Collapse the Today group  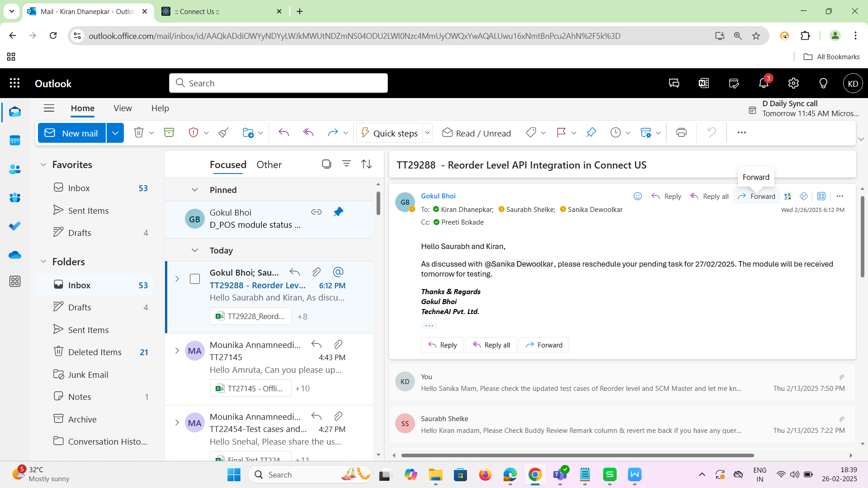pyautogui.click(x=195, y=250)
